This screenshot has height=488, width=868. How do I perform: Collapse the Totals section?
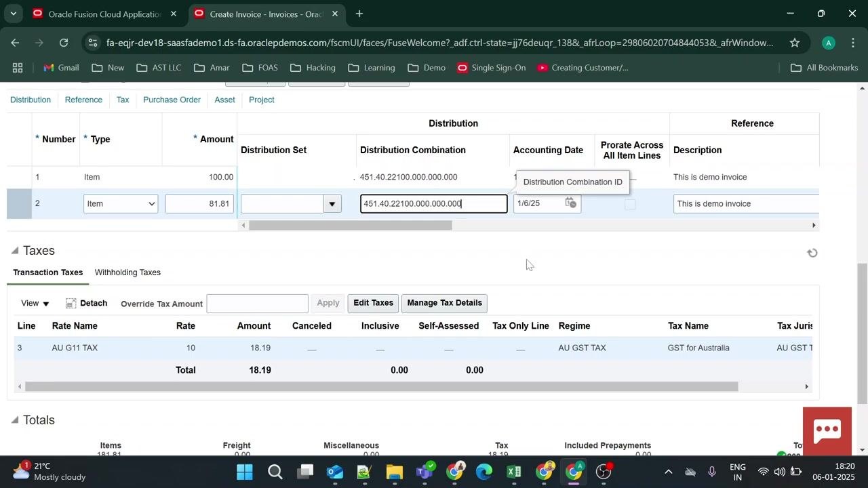(15, 420)
